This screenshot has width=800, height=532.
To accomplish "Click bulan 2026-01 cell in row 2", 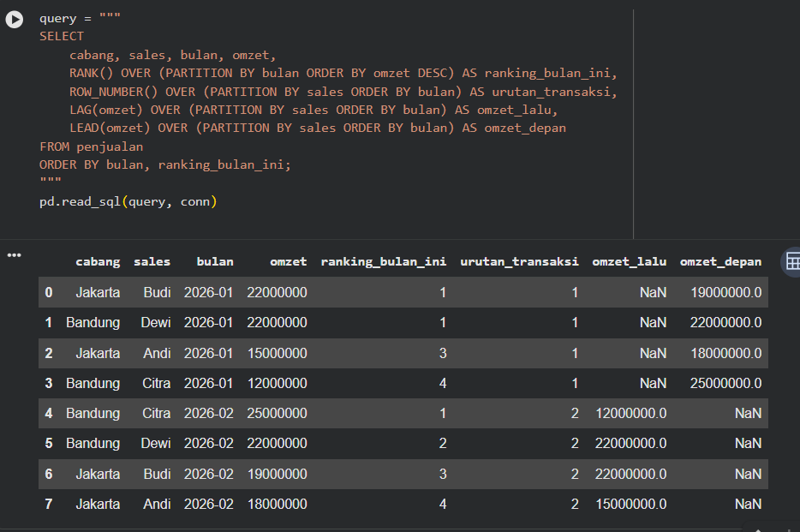I will click(209, 353).
